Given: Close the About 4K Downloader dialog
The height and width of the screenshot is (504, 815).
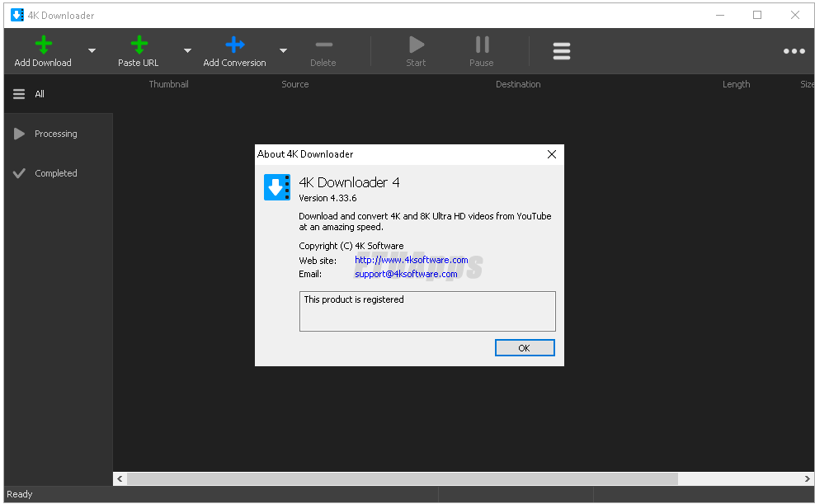Looking at the screenshot, I should tap(552, 154).
